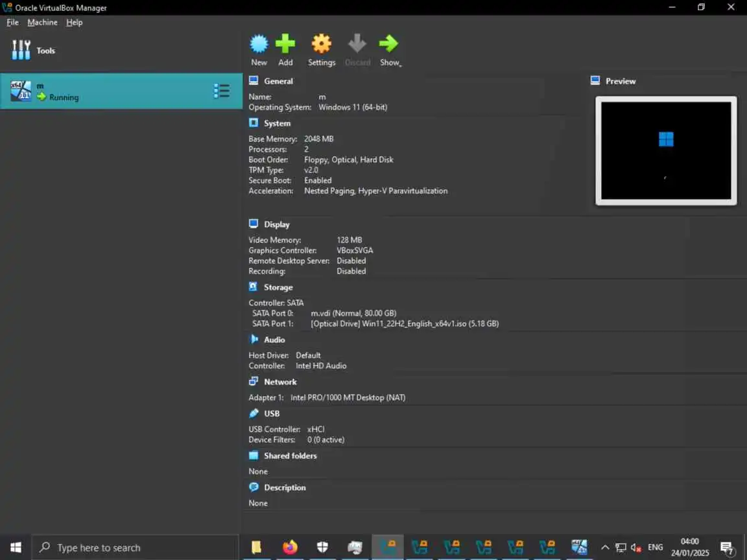The image size is (747, 560).
Task: Click the Floppy, Optical, Hard Disk boot order
Action: click(x=349, y=159)
